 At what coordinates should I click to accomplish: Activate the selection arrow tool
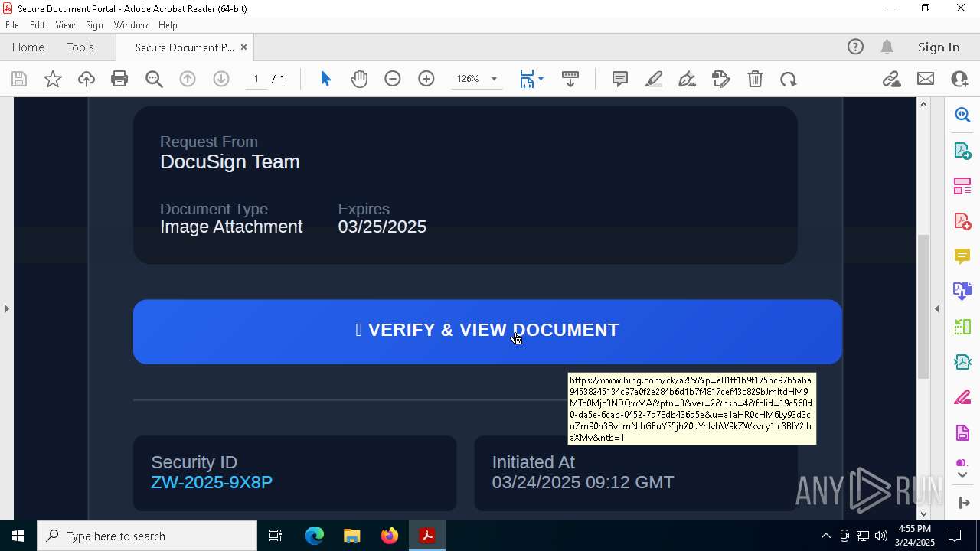tap(325, 79)
